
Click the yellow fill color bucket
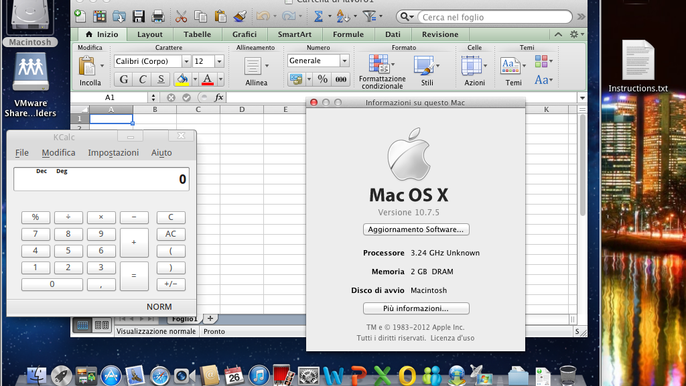click(182, 79)
